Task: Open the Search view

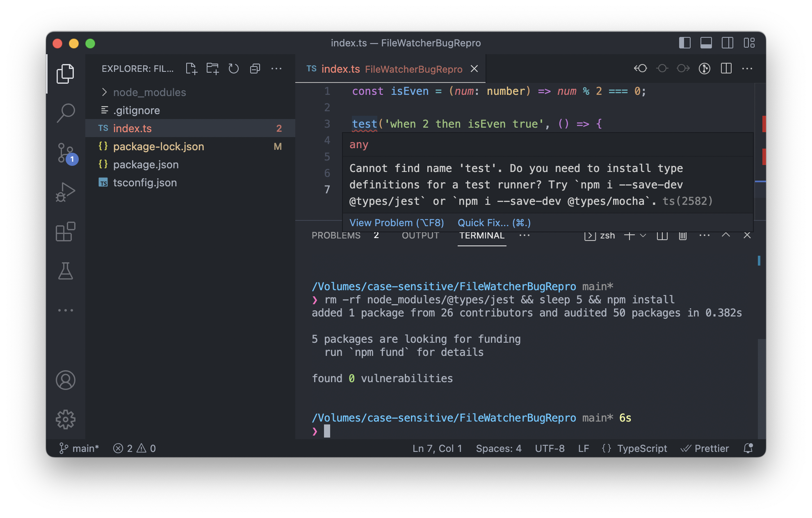Action: pyautogui.click(x=66, y=112)
